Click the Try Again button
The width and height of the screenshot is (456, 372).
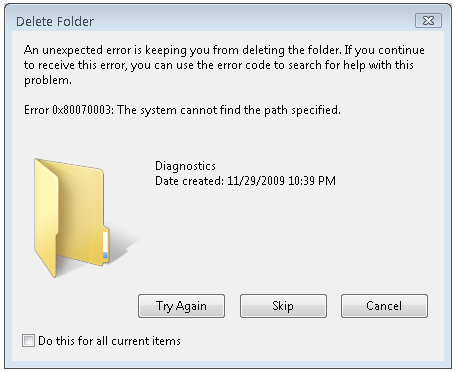[181, 306]
